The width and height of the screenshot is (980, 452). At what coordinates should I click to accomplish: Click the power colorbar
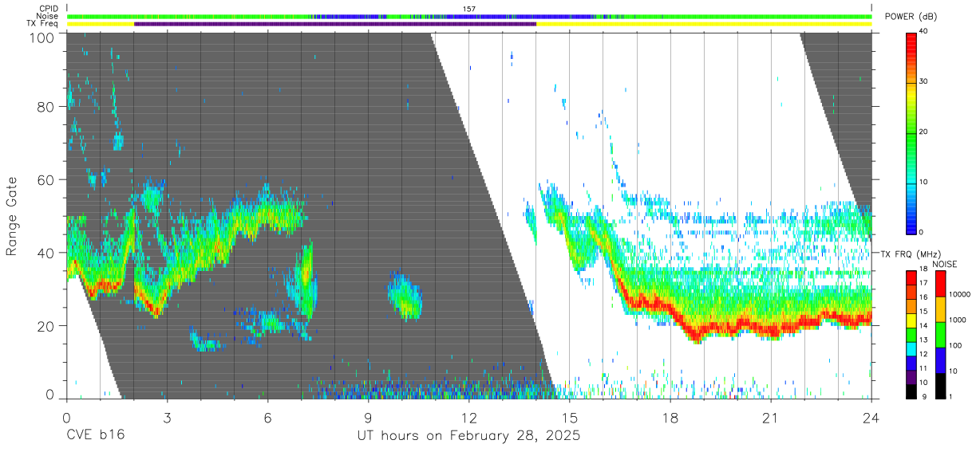coord(911,133)
